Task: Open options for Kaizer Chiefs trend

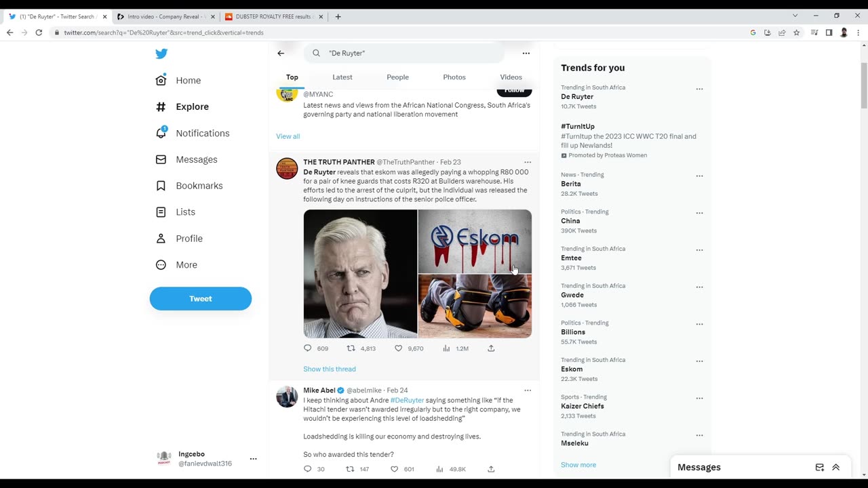Action: coord(699,398)
